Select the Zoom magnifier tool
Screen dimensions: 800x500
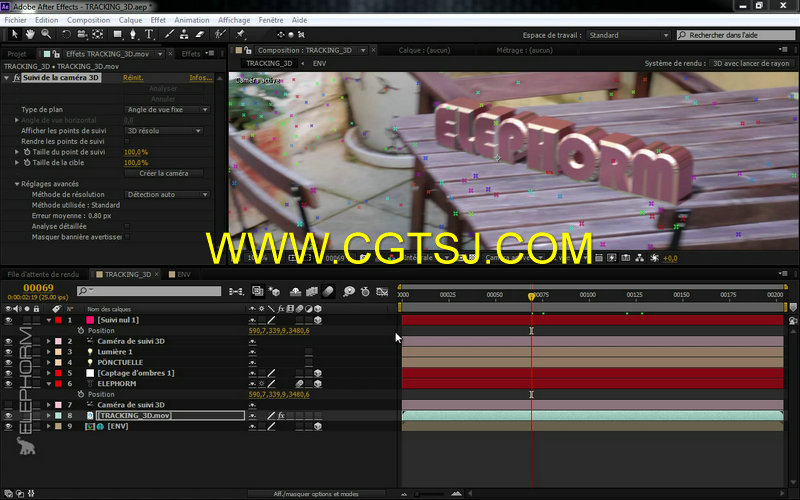pyautogui.click(x=46, y=34)
